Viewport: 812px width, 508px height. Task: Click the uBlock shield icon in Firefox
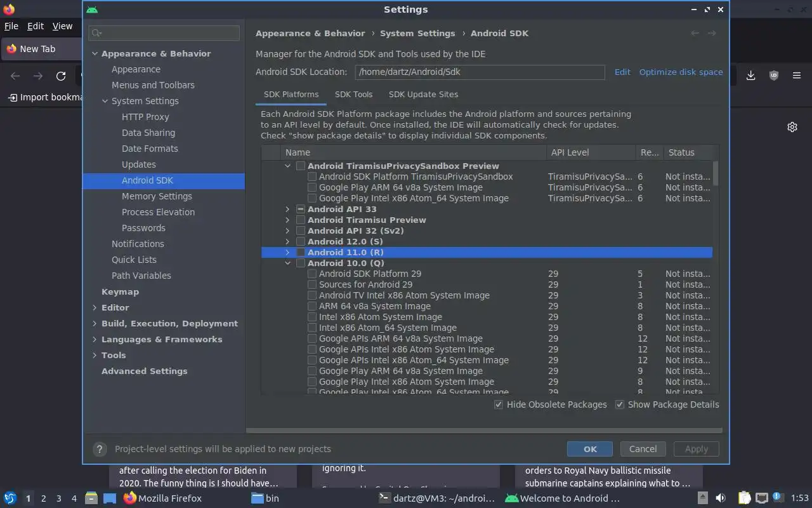[x=774, y=76]
